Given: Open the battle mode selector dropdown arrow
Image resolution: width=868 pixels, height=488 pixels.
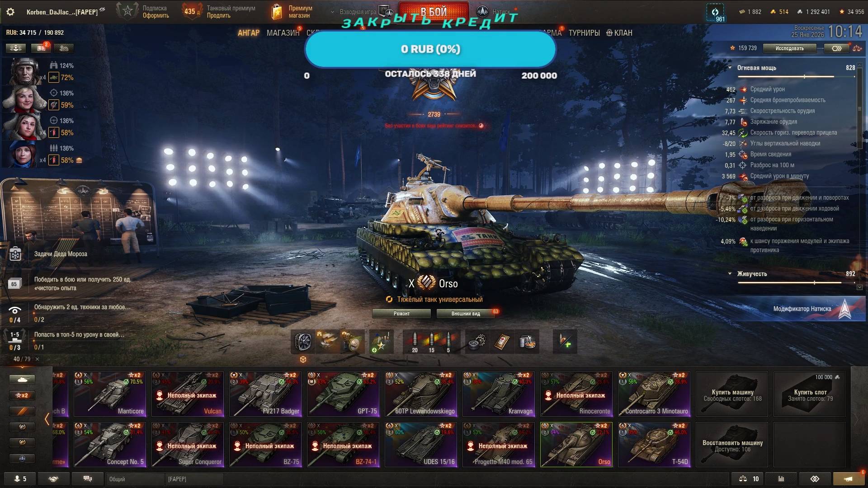Looking at the screenshot, I should tap(333, 12).
